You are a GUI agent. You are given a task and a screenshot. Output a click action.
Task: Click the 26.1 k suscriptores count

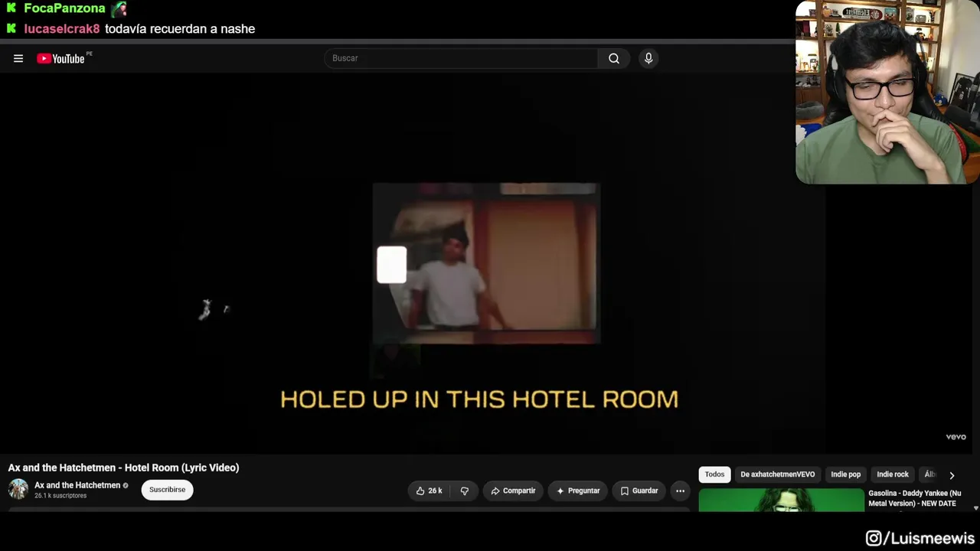60,496
